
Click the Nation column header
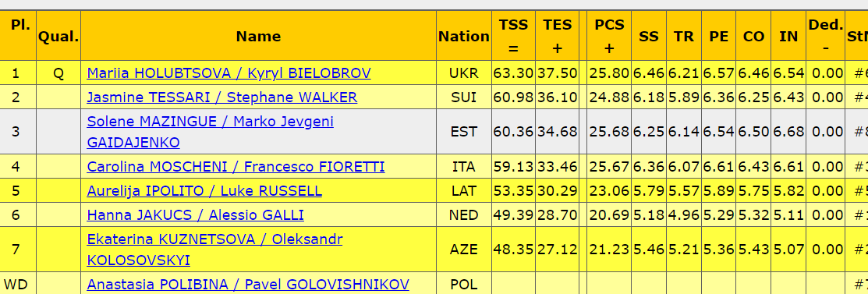[x=464, y=36]
